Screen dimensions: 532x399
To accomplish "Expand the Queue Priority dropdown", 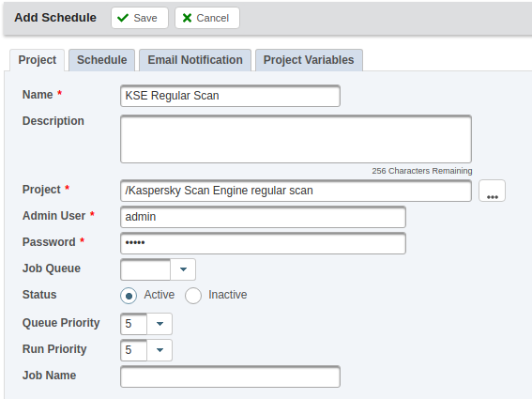I will [x=160, y=324].
